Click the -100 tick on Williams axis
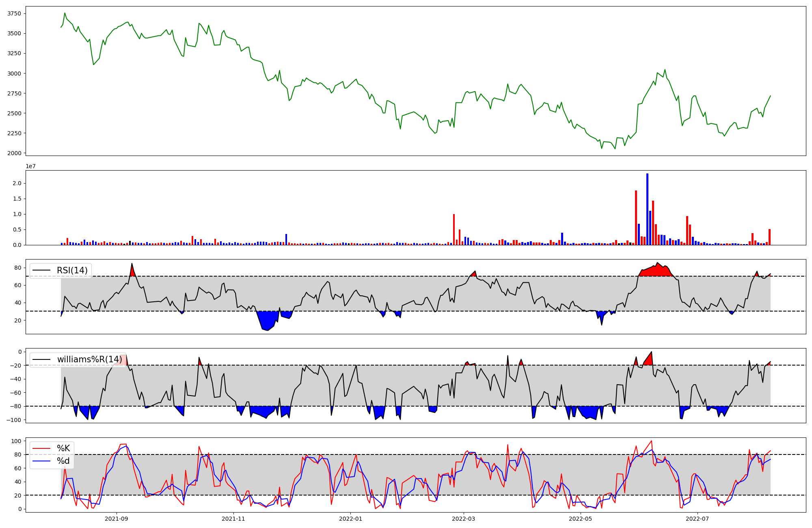 click(x=13, y=420)
